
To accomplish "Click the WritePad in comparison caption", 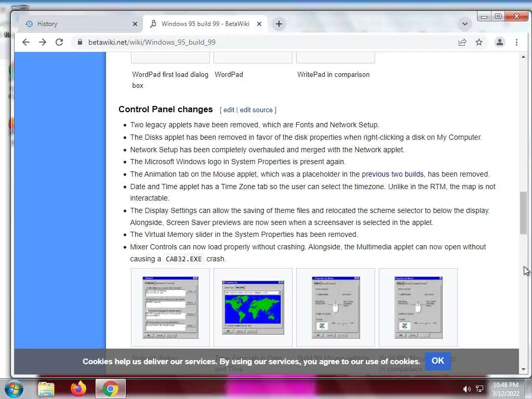I will coord(334,75).
